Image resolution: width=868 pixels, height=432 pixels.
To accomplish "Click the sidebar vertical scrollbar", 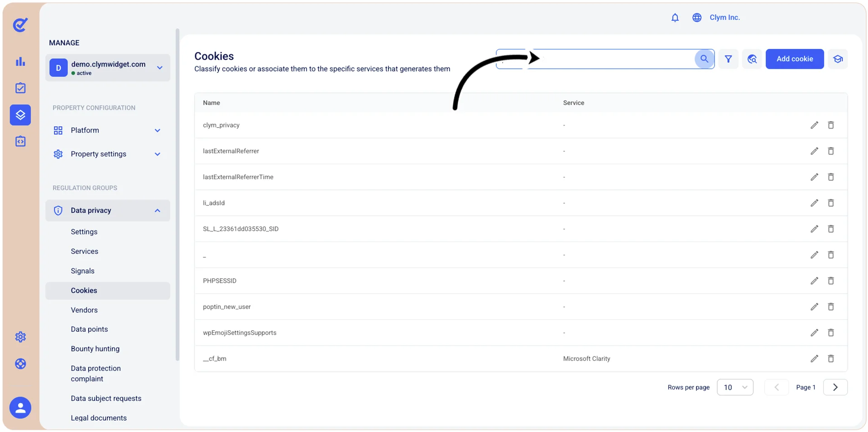I will pyautogui.click(x=177, y=195).
